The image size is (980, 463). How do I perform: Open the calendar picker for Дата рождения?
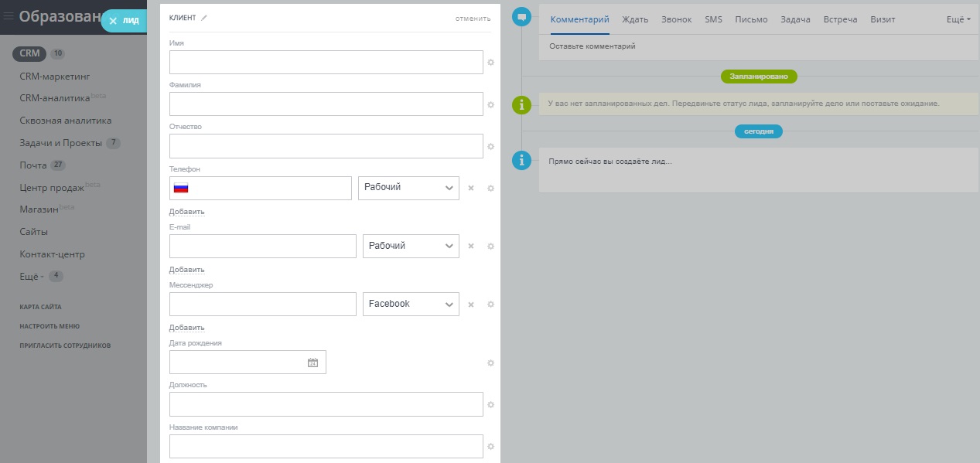coord(312,363)
